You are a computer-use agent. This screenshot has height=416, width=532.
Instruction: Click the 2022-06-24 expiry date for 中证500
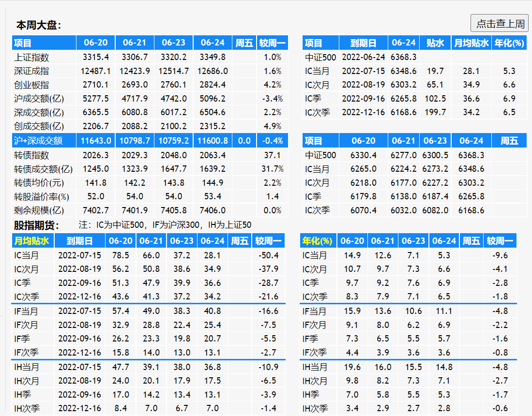point(363,57)
